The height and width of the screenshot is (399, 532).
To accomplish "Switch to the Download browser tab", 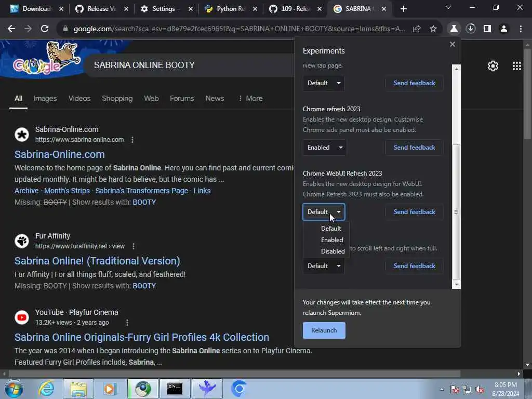I will [x=37, y=9].
